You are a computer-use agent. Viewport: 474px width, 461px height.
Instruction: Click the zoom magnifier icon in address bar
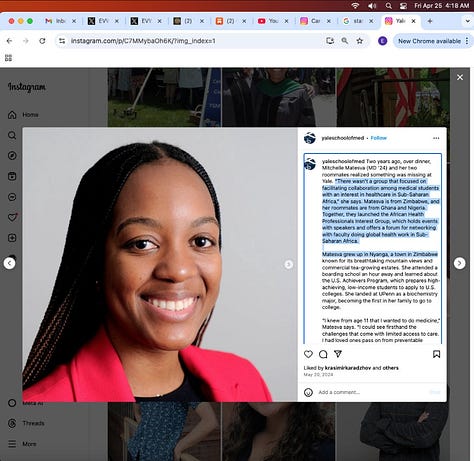click(345, 41)
